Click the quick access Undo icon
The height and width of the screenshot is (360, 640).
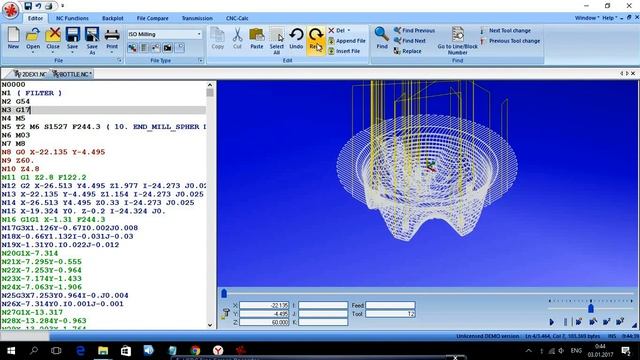[x=38, y=6]
